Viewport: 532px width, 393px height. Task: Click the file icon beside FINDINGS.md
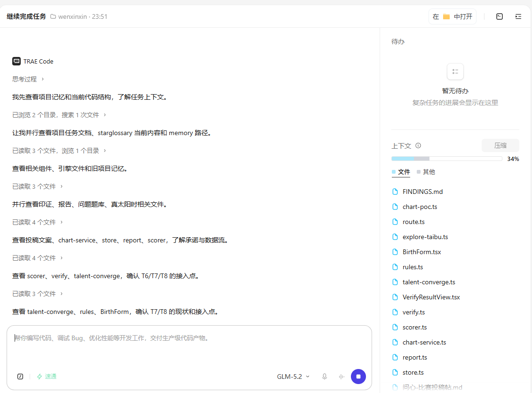click(x=395, y=192)
